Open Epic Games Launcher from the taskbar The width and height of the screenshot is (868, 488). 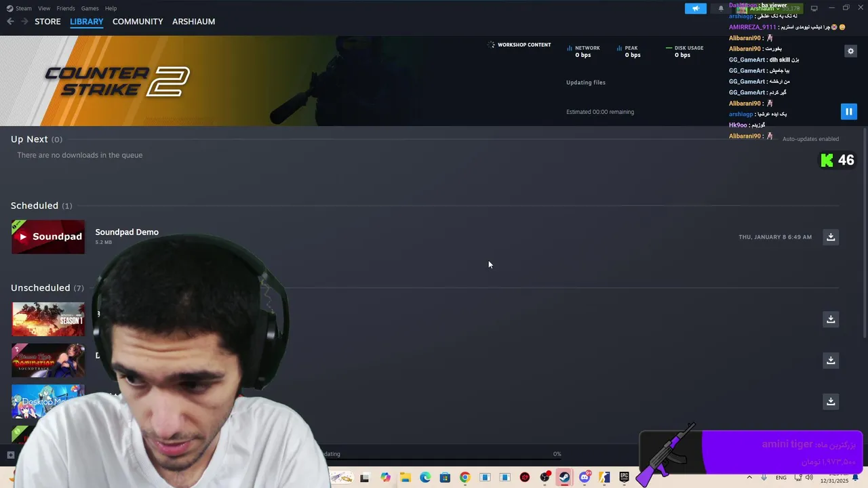624,478
